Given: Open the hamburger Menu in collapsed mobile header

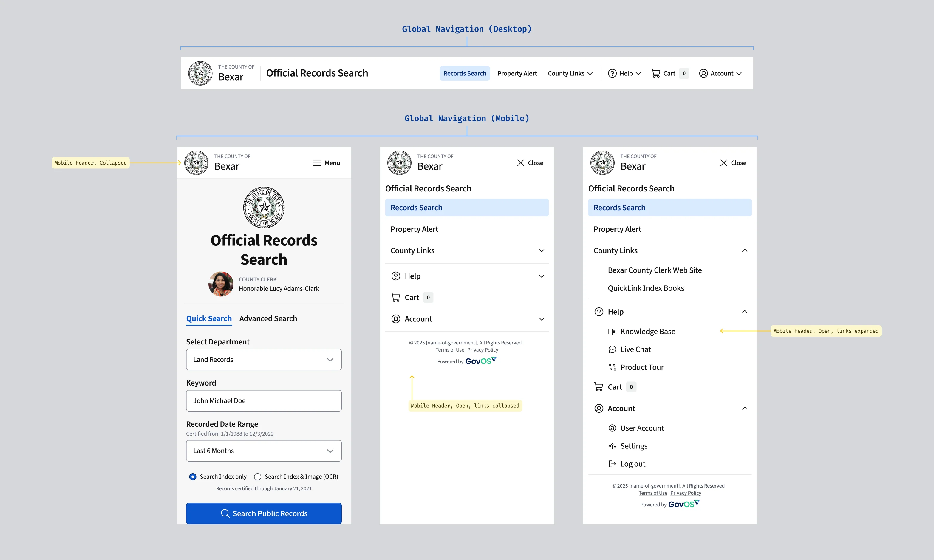Looking at the screenshot, I should 317,163.
